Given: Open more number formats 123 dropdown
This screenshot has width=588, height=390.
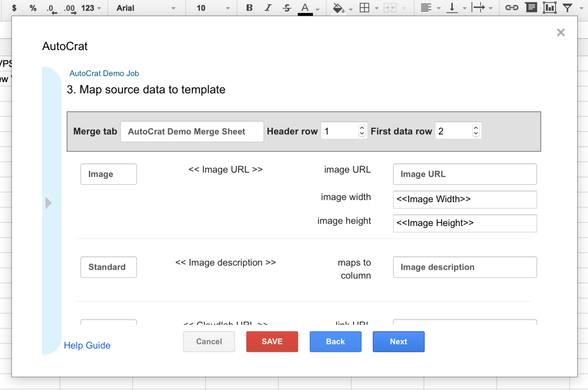Looking at the screenshot, I should (x=91, y=8).
